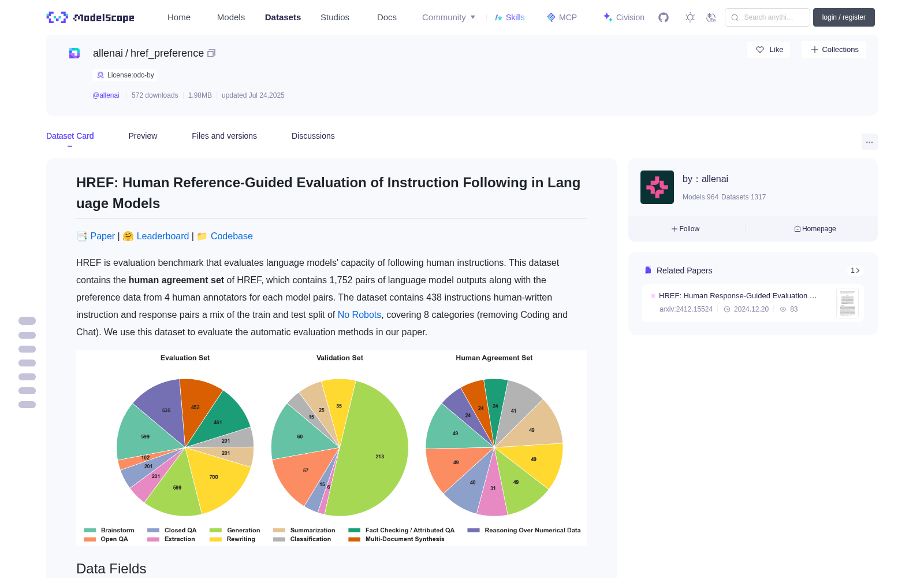
Task: Open the related paper thumbnail
Action: coord(847,303)
